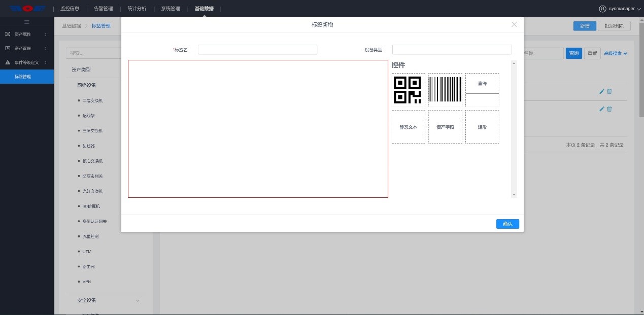Viewport: 644px width, 315px height.
Task: Open the 监控信息 top menu
Action: (x=70, y=9)
